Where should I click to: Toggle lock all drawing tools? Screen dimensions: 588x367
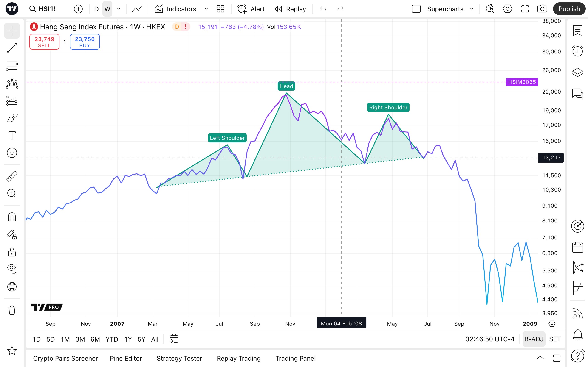point(12,253)
